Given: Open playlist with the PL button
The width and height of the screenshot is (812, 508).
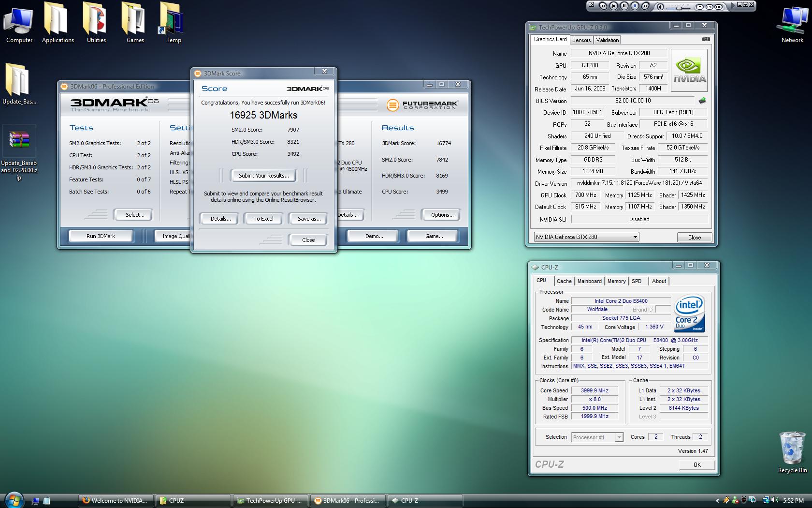Looking at the screenshot, I should [x=710, y=7].
